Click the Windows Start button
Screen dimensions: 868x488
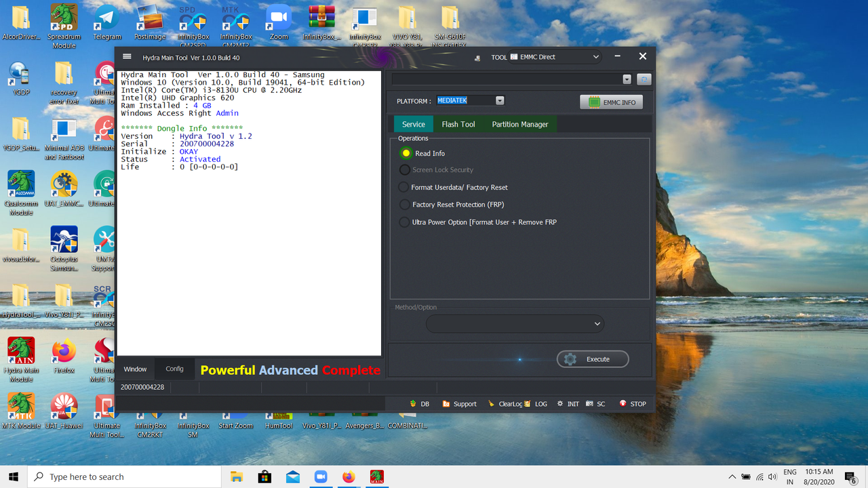(x=14, y=476)
